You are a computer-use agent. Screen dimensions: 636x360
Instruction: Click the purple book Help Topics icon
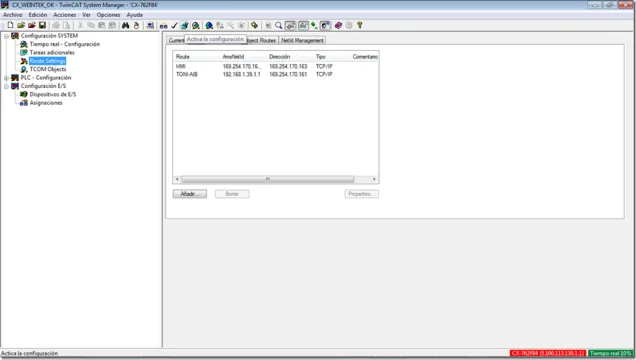point(338,25)
